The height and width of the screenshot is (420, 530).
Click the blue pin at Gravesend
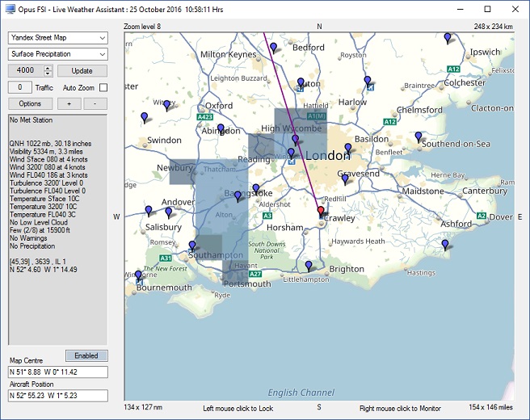coord(345,178)
